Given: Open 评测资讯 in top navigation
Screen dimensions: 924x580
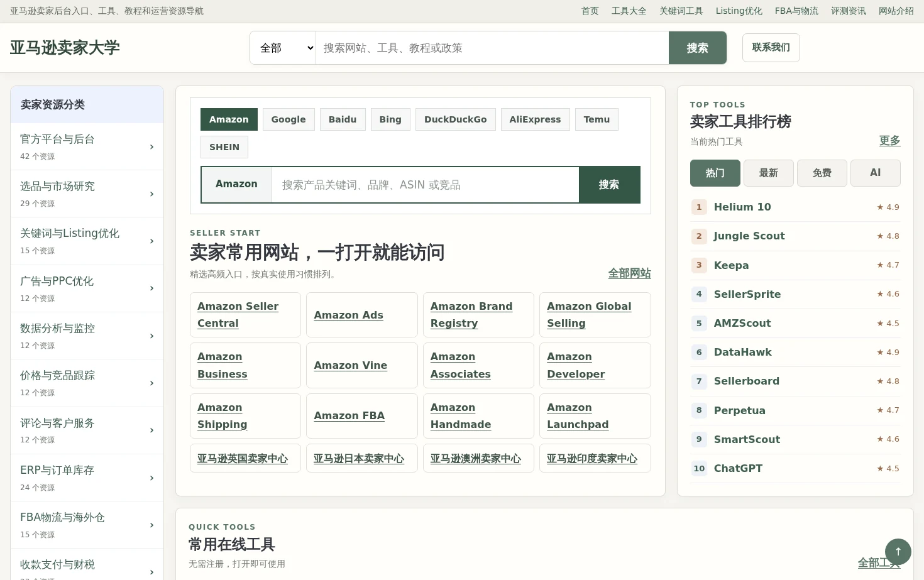Looking at the screenshot, I should click(848, 11).
